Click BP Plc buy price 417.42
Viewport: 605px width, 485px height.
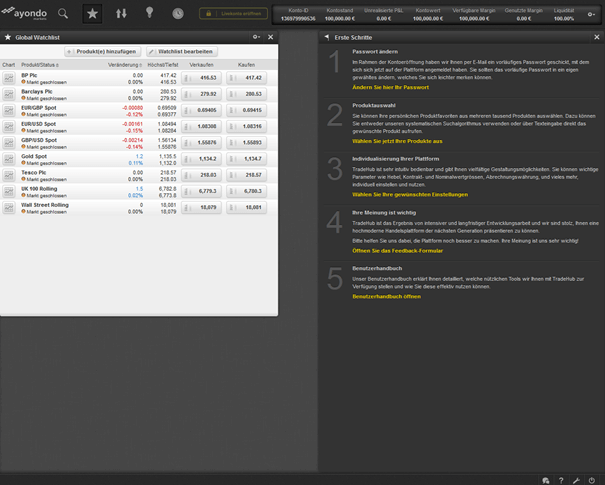coord(247,78)
